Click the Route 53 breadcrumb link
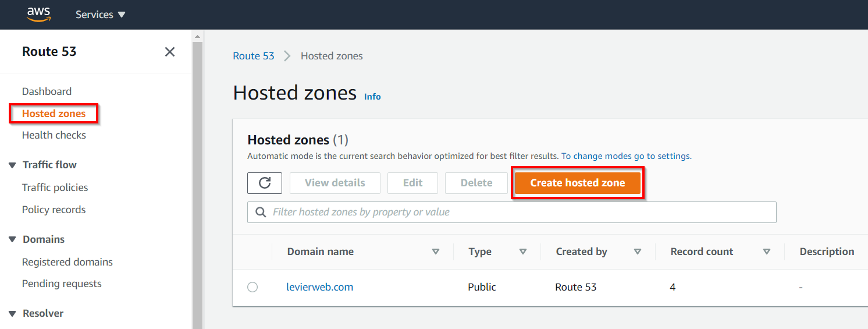 tap(254, 56)
